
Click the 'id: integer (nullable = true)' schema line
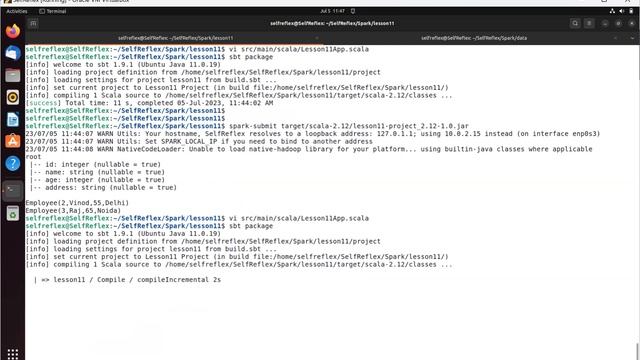point(95,164)
